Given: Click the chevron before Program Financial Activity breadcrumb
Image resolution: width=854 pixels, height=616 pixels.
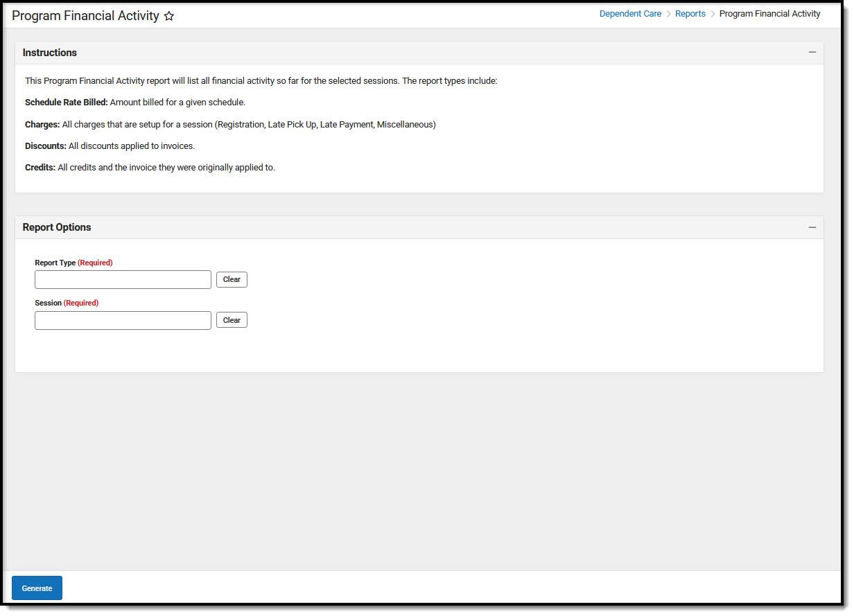Looking at the screenshot, I should tap(711, 13).
